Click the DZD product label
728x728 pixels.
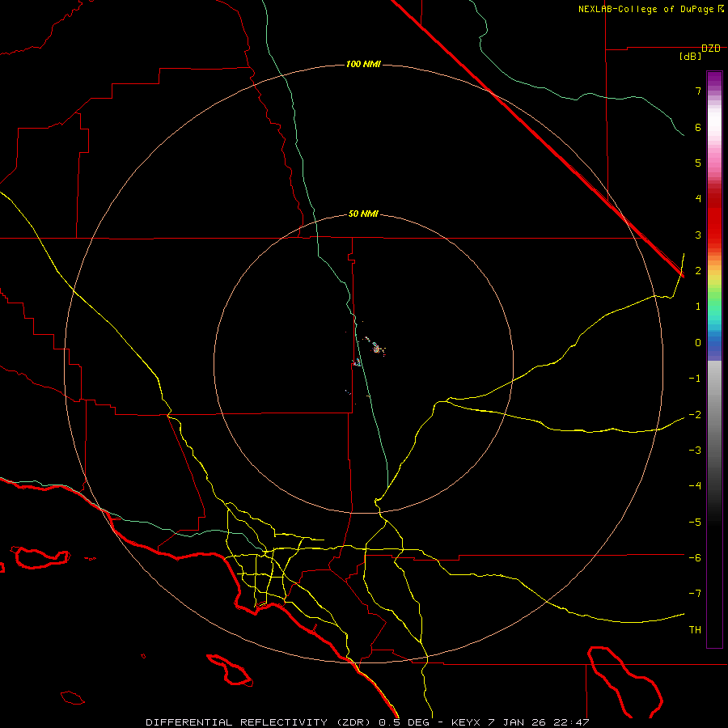click(x=711, y=49)
